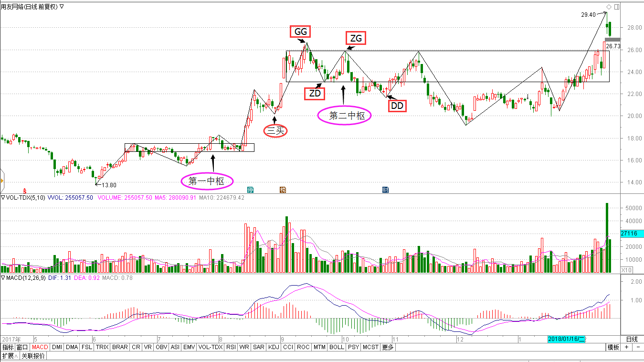Viewport: 644px width, 362px height.
Task: Select the SAR indicator tab
Action: tap(259, 347)
